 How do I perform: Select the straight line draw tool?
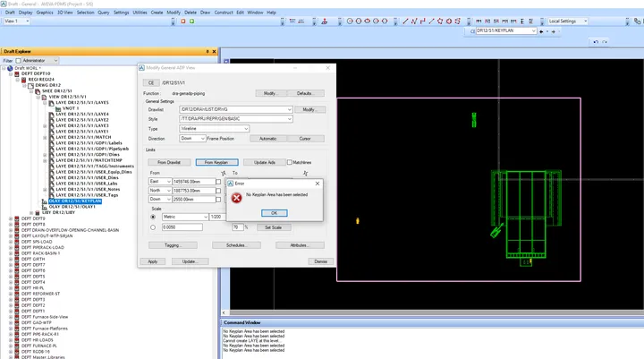click(x=405, y=21)
